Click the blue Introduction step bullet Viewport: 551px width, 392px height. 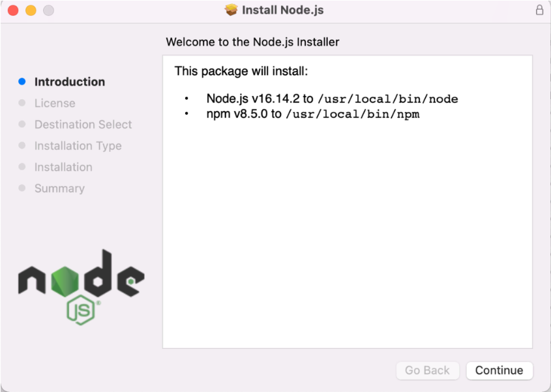[x=23, y=81]
